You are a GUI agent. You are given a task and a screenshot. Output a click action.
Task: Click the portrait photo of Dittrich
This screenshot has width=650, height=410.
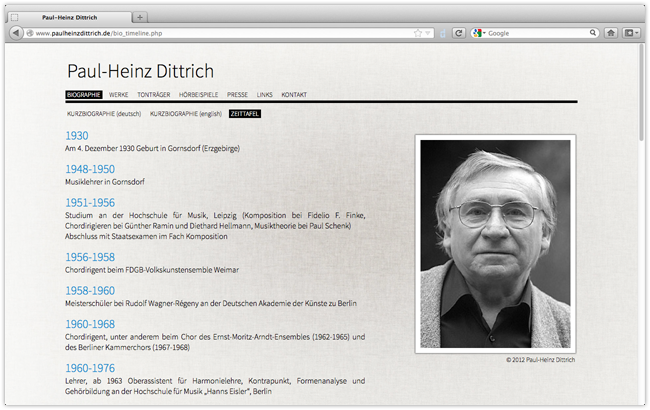495,244
